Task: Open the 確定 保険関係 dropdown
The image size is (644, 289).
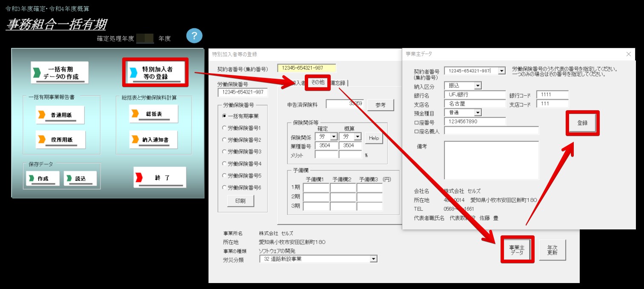Action: [x=334, y=137]
